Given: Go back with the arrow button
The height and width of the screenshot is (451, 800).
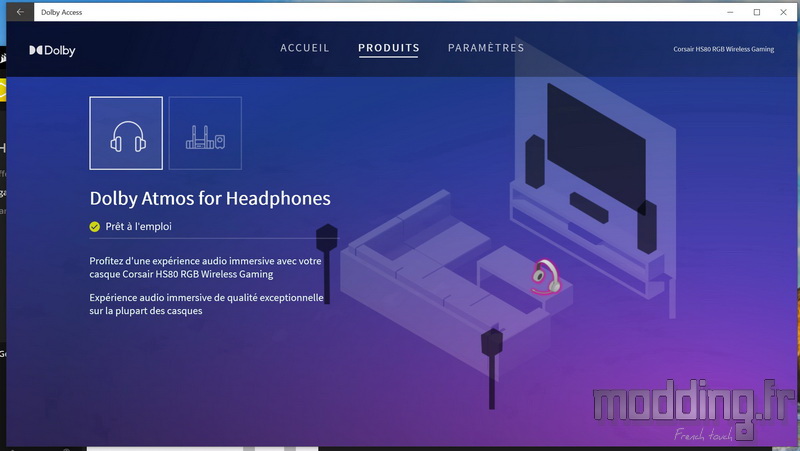Looking at the screenshot, I should coord(20,12).
